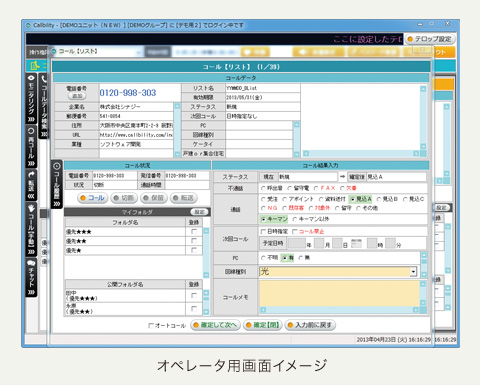Click scroll-down arrow right of PC row
Image resolution: width=480 pixels, height=385 pixels.
coord(424,275)
